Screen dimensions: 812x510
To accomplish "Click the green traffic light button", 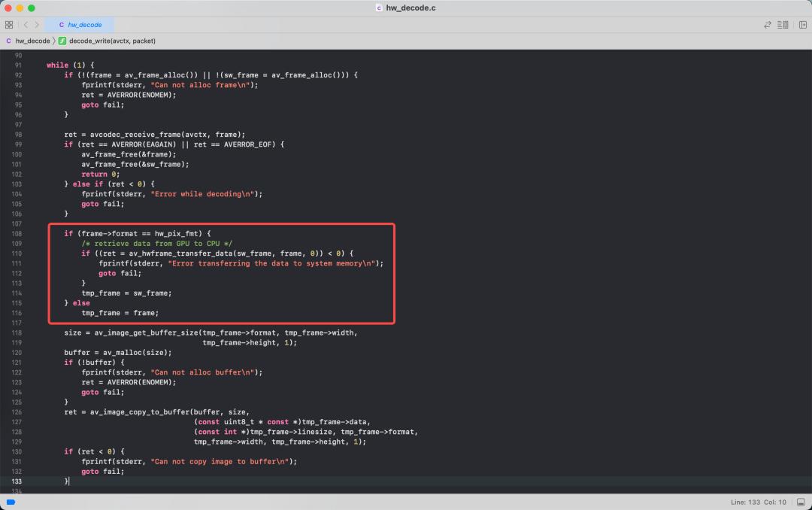I will (30, 8).
